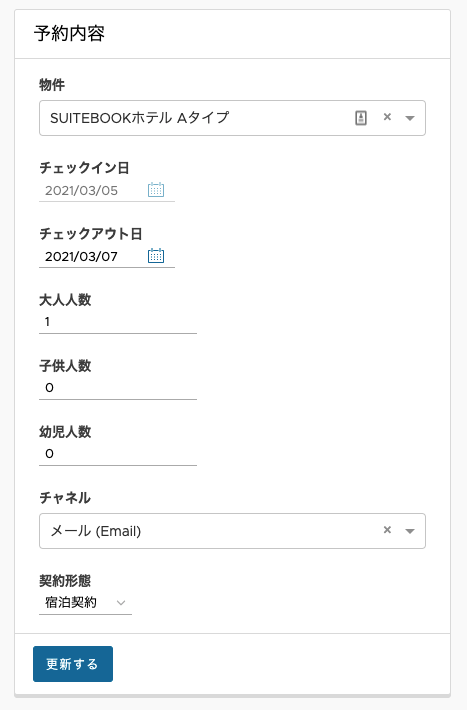Expand the 物件 dropdown arrow
This screenshot has width=467, height=710.
[410, 118]
